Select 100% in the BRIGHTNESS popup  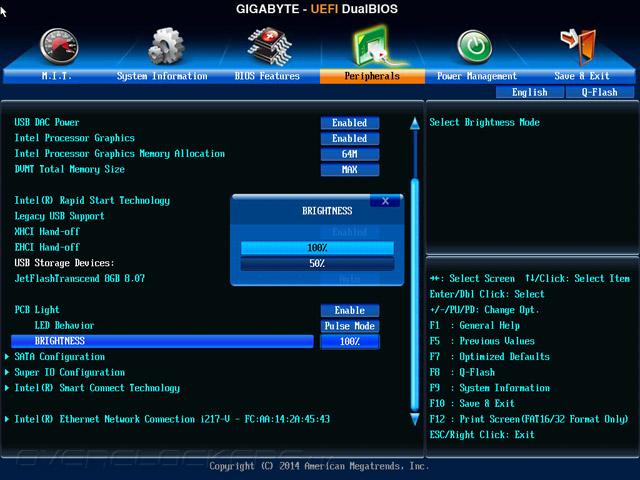(x=317, y=248)
